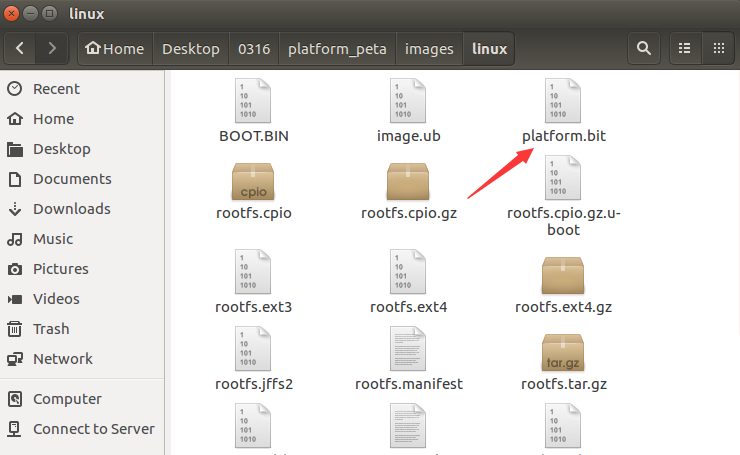
Task: Open Music in the sidebar
Action: point(82,239)
